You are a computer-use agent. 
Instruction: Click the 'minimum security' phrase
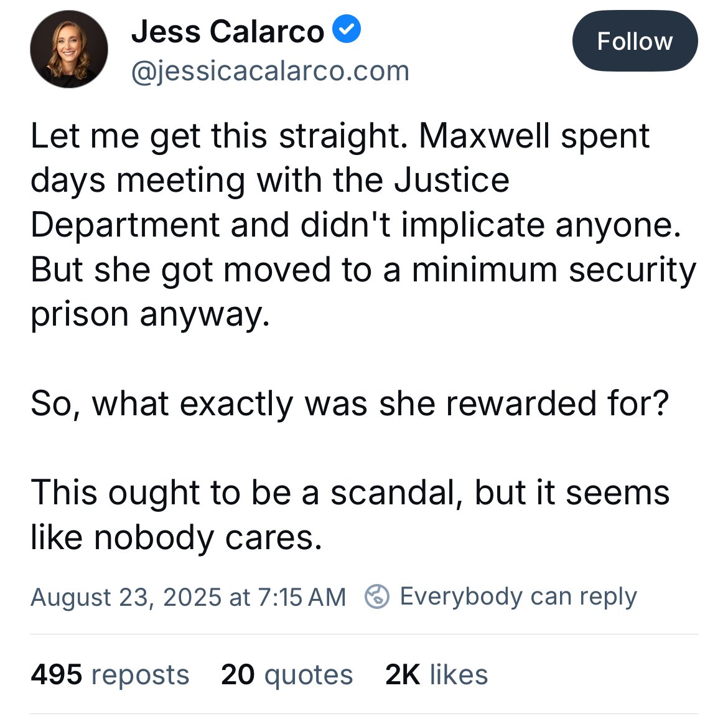pyautogui.click(x=554, y=270)
